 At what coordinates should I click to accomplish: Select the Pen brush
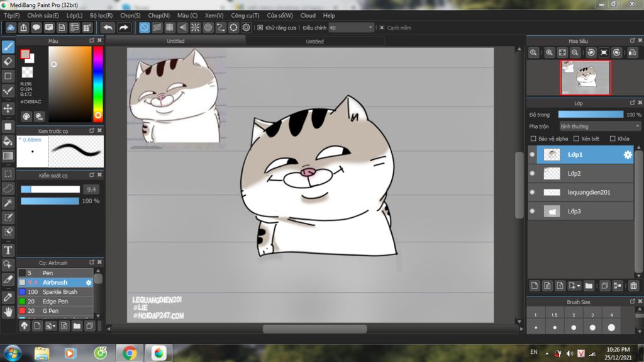click(x=55, y=273)
